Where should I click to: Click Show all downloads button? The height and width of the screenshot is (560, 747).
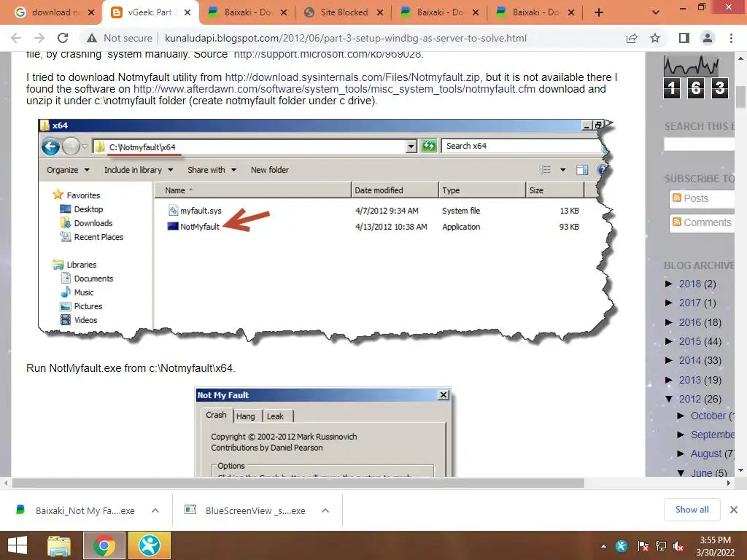coord(692,510)
